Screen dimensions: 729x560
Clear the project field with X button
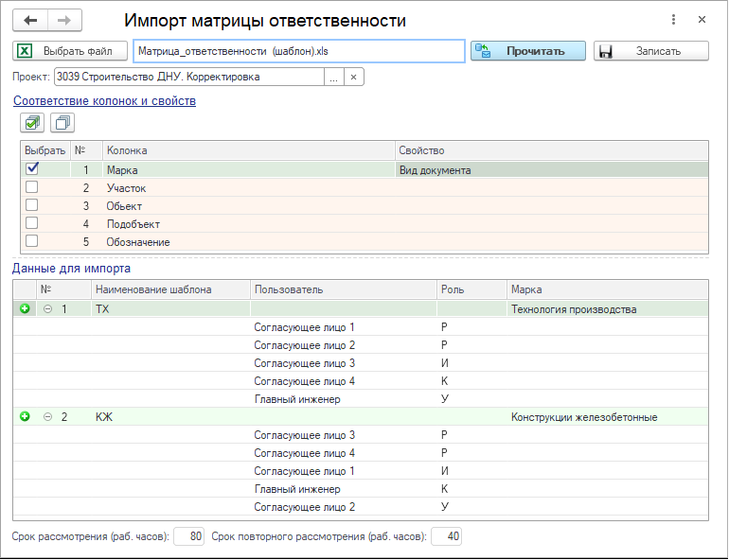(353, 78)
